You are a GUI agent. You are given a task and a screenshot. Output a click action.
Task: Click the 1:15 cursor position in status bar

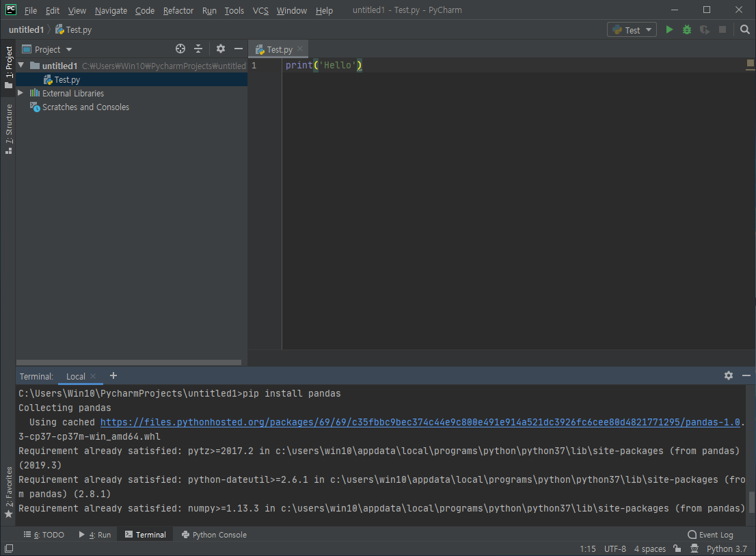pos(587,548)
